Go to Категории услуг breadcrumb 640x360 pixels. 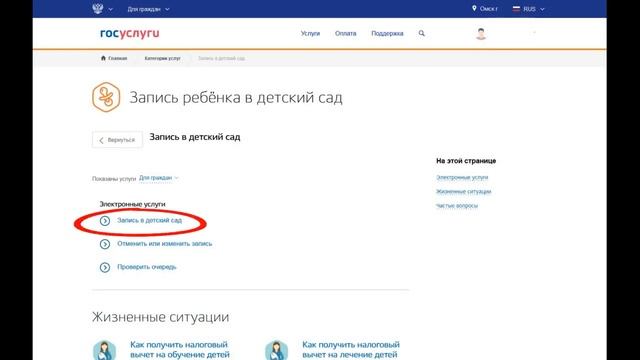click(x=162, y=58)
